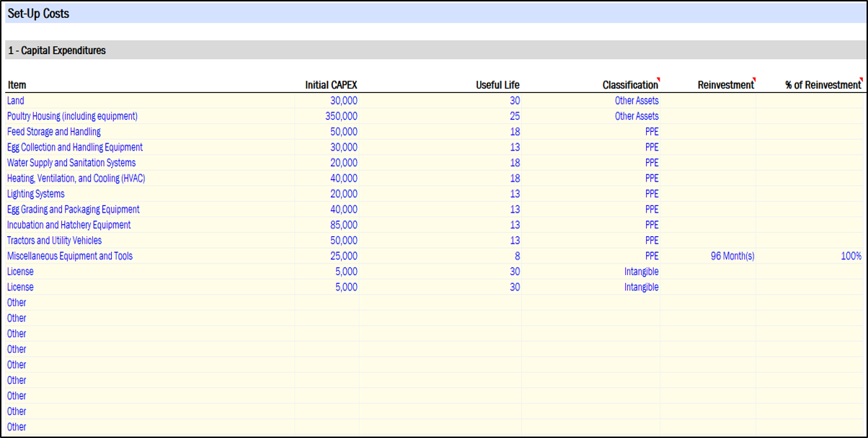Select Lighting Systems useful life 13
This screenshot has height=438, width=868.
pyautogui.click(x=440, y=194)
